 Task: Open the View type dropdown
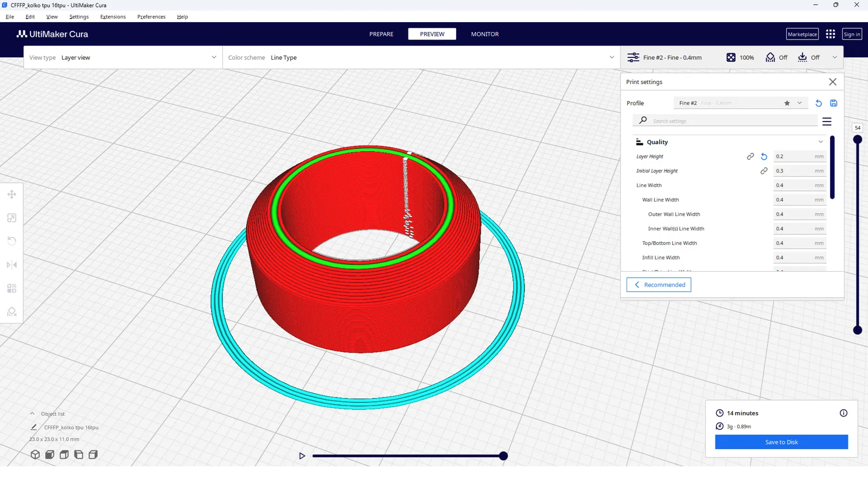click(x=123, y=57)
